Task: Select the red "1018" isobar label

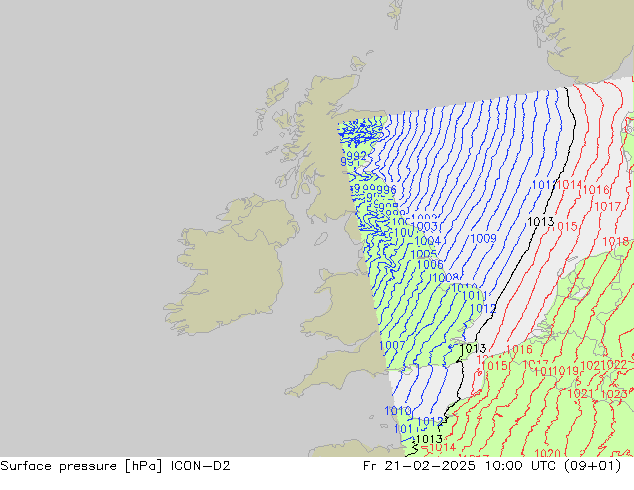Action: [615, 242]
